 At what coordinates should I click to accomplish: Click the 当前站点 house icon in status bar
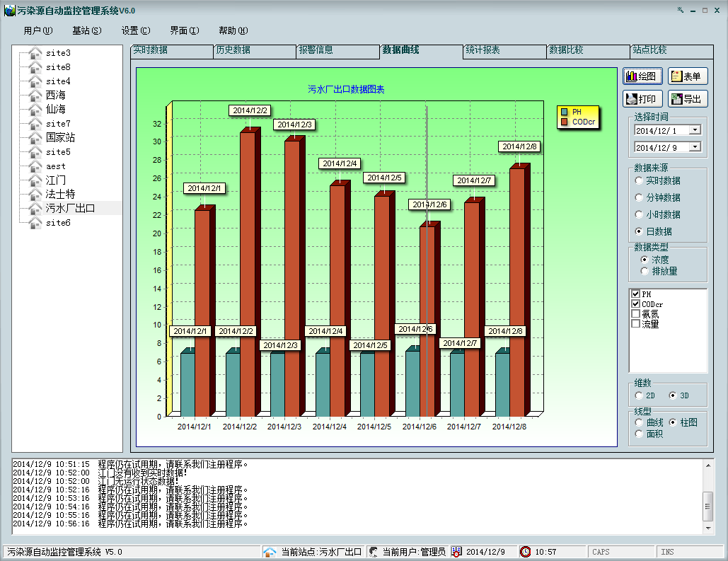[270, 552]
